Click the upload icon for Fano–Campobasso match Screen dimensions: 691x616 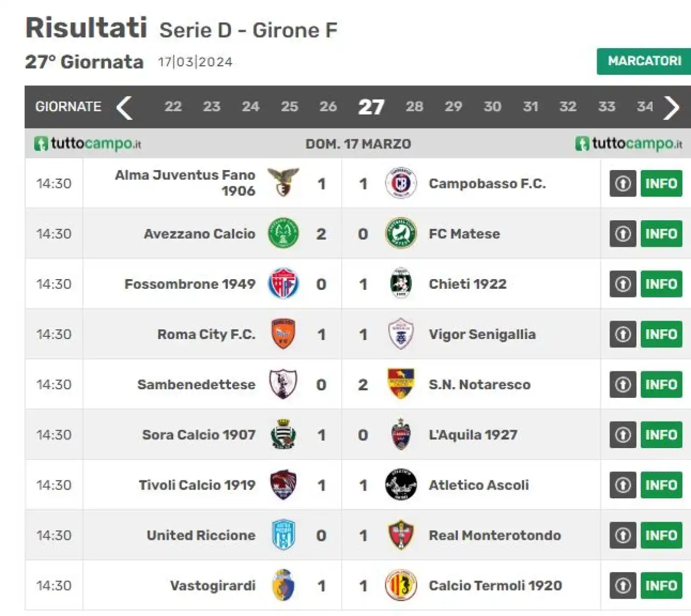point(623,184)
